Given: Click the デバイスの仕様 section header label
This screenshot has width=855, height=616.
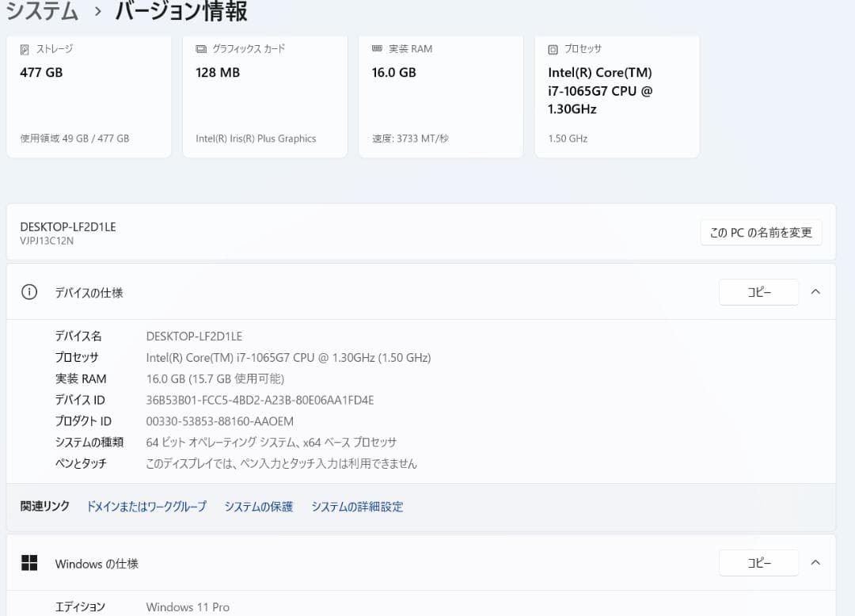Looking at the screenshot, I should coord(89,293).
